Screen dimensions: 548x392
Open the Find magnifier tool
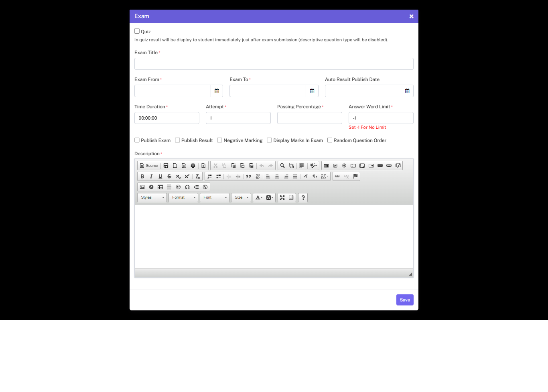(282, 166)
